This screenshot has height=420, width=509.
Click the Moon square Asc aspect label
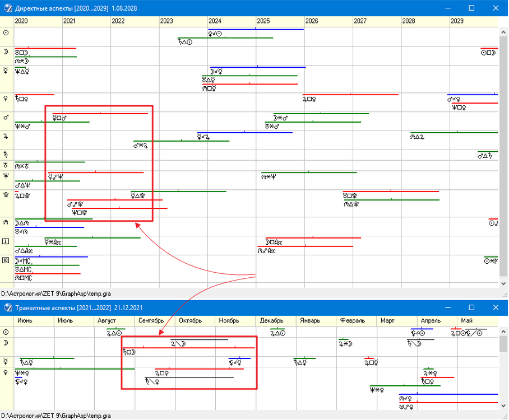pos(274,242)
